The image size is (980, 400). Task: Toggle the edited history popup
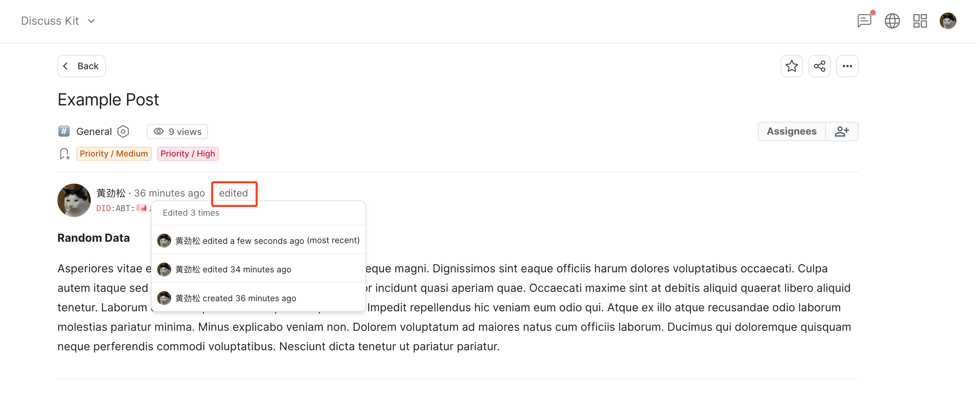tap(234, 193)
